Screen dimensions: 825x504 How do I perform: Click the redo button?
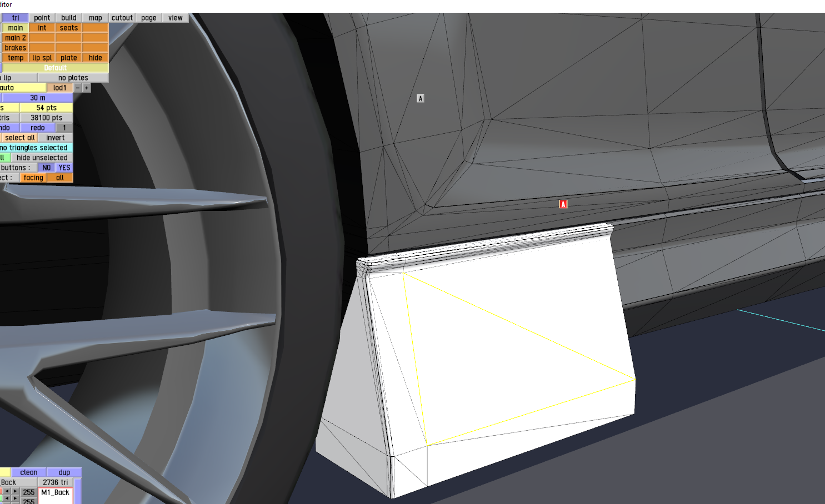[38, 128]
